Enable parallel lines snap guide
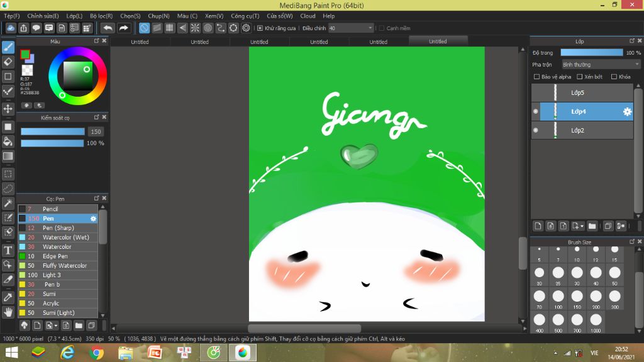 pyautogui.click(x=157, y=28)
